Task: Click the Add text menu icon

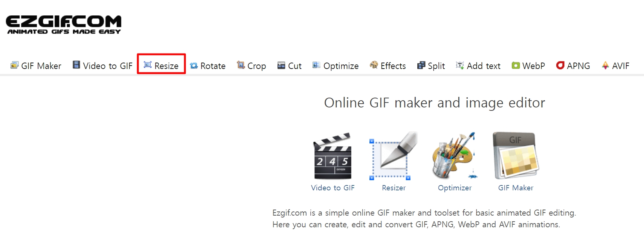Action: [x=460, y=65]
